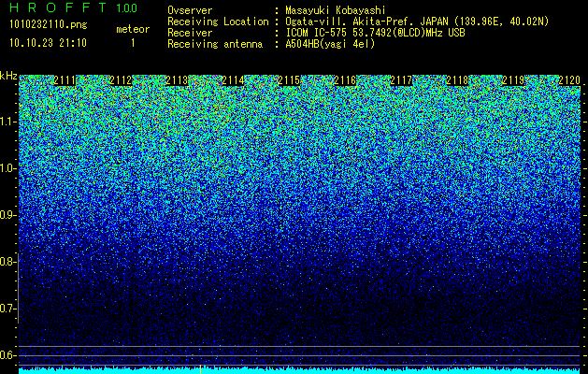Click the 2112 time marker
The image size is (588, 374).
coord(121,80)
